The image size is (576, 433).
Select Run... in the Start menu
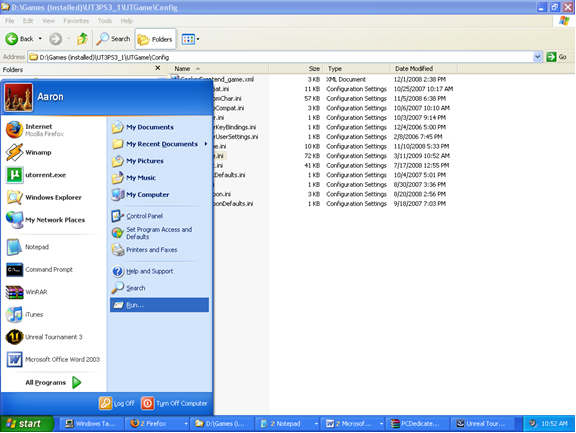pyautogui.click(x=159, y=305)
